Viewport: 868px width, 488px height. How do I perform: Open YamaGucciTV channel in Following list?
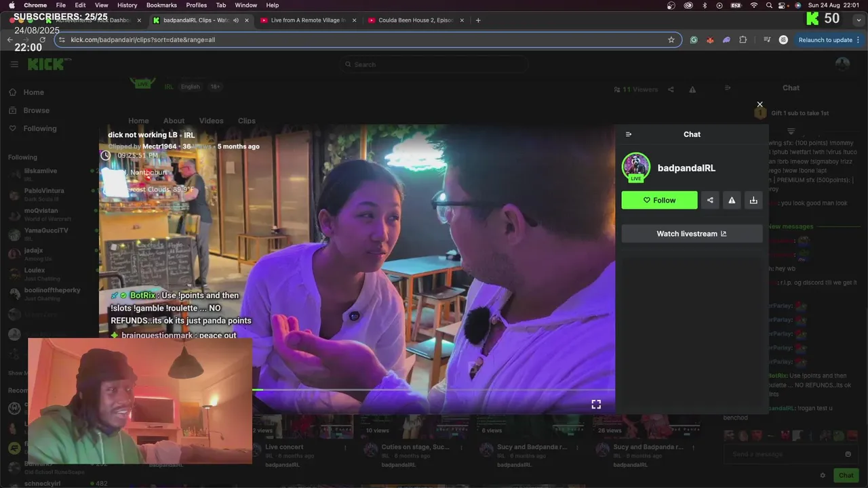50,234
